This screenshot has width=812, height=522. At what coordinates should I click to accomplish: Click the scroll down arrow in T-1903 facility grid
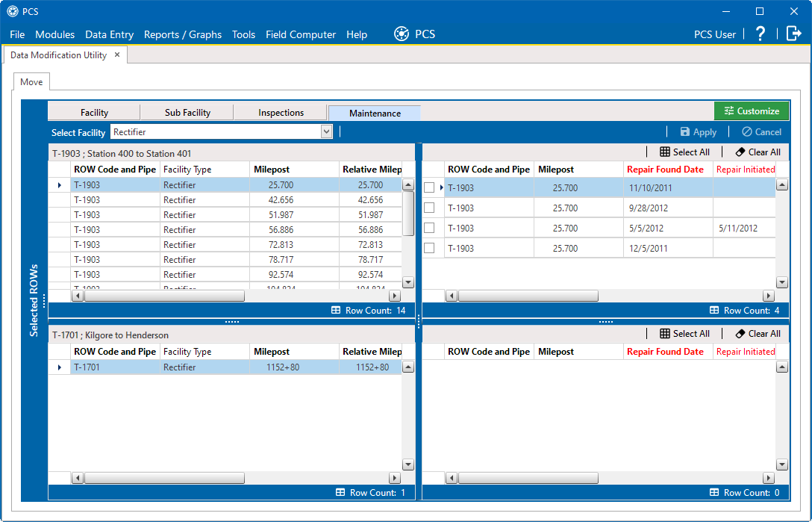408,282
